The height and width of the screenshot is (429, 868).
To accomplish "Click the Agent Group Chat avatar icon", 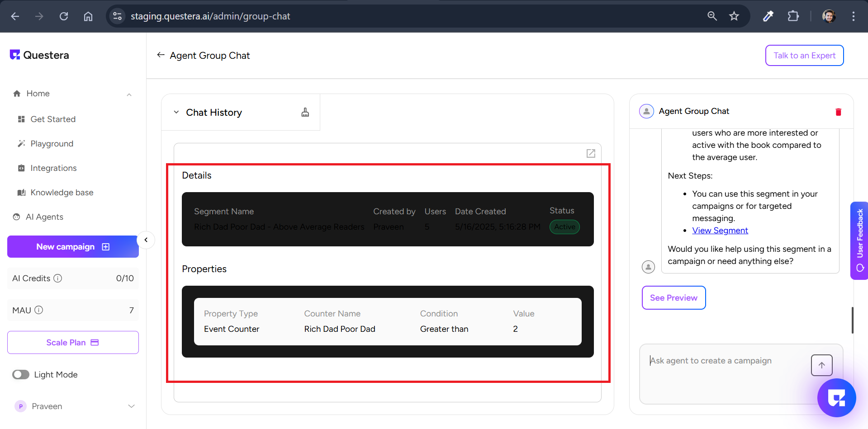I will (x=646, y=111).
